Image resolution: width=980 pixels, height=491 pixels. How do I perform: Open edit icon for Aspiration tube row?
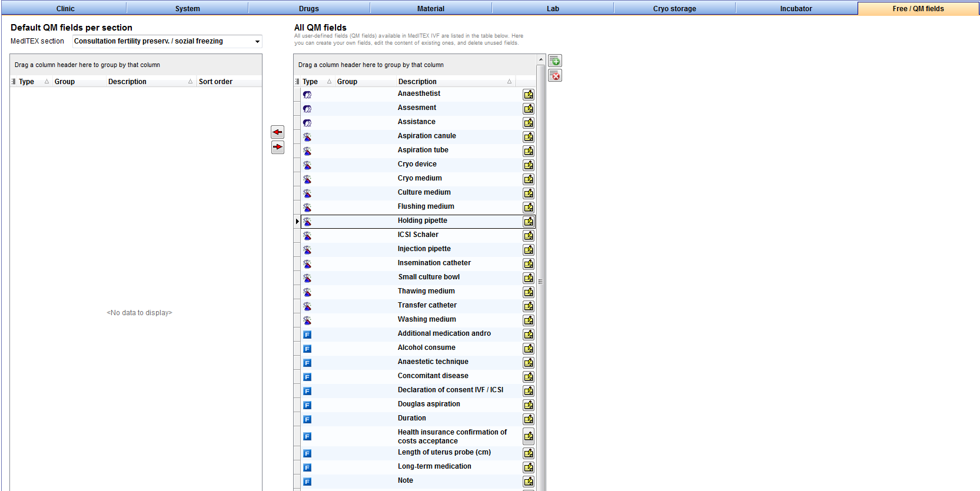pos(529,151)
